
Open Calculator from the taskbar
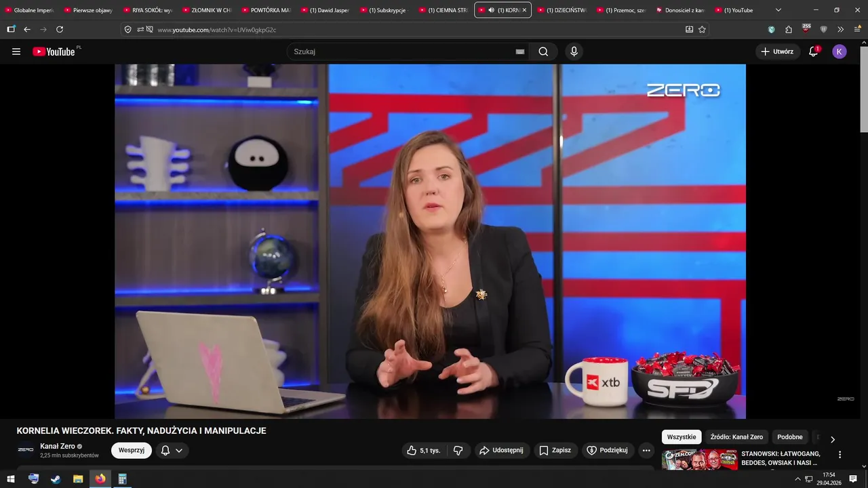pyautogui.click(x=123, y=479)
